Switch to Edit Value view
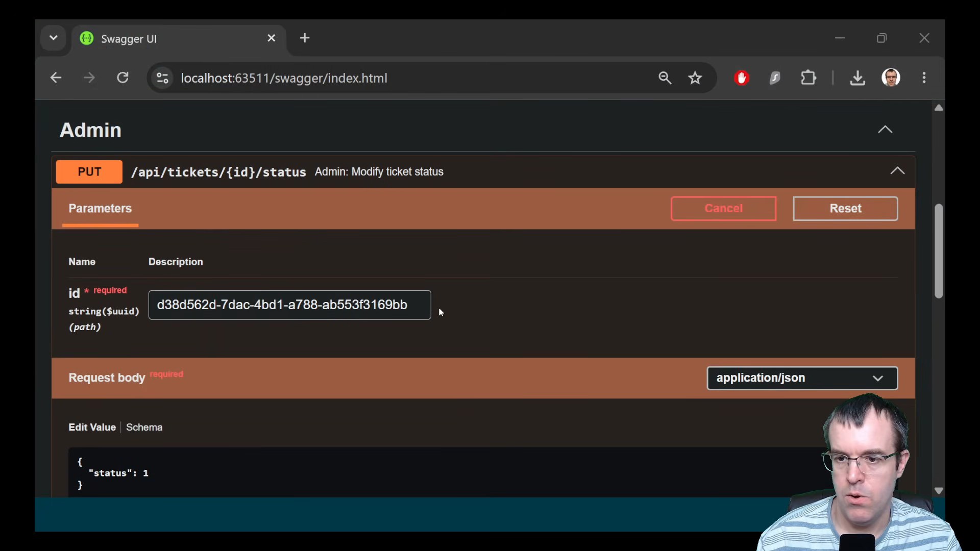980x551 pixels. [92, 427]
